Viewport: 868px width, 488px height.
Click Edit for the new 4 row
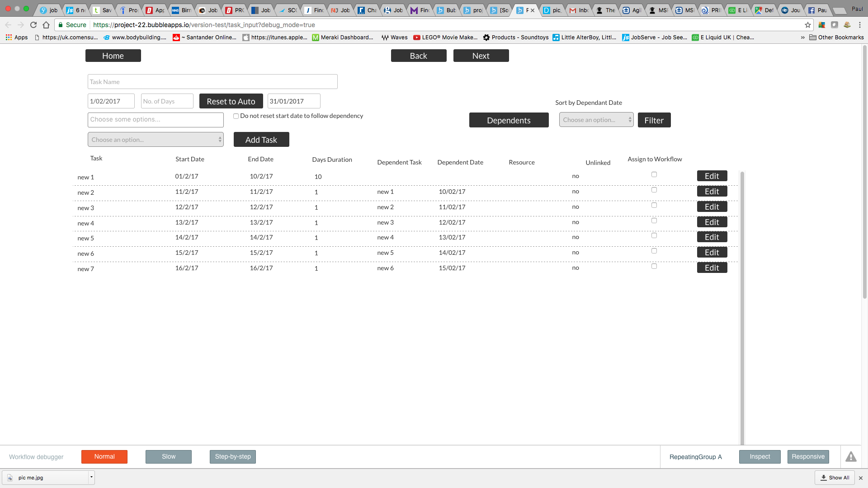tap(712, 222)
